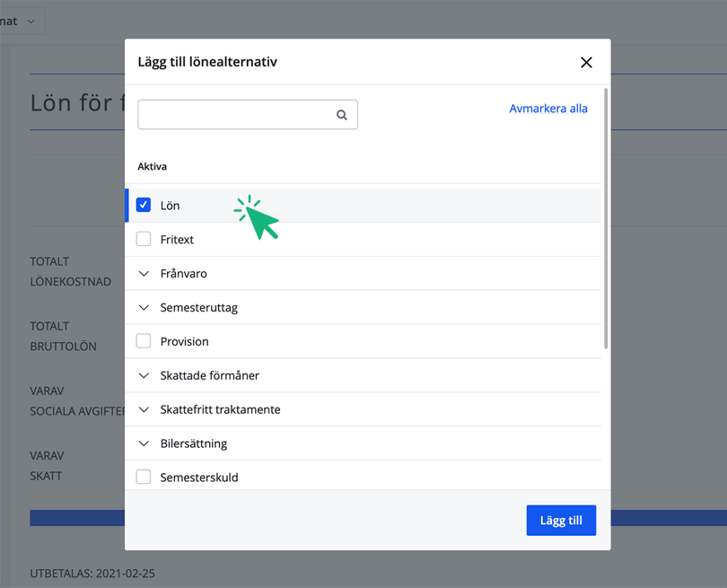Expand the Semesteruttag chevron
The height and width of the screenshot is (588, 727).
click(x=144, y=308)
